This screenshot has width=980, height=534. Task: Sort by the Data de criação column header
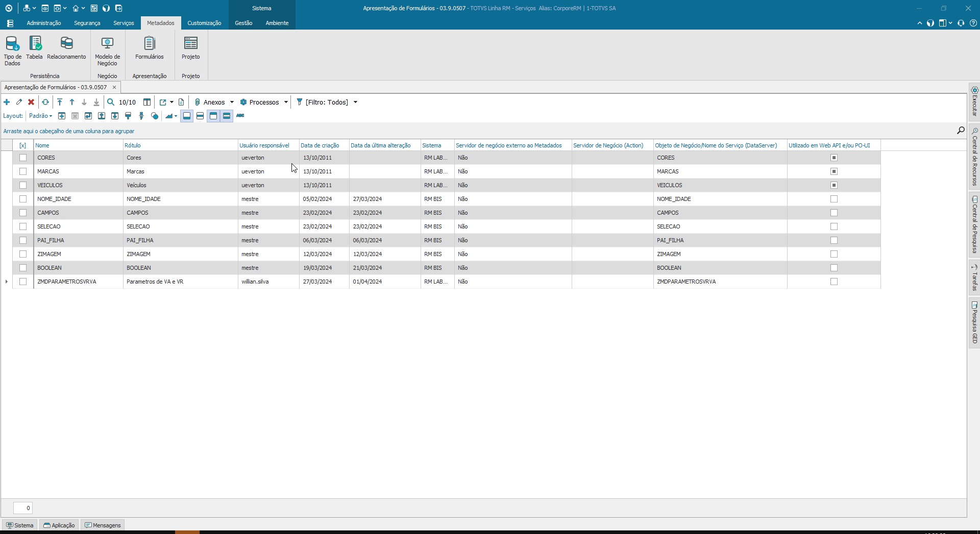(324, 145)
